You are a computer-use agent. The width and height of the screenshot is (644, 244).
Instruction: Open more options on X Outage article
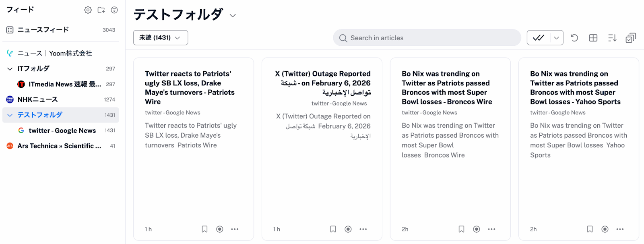point(363,229)
